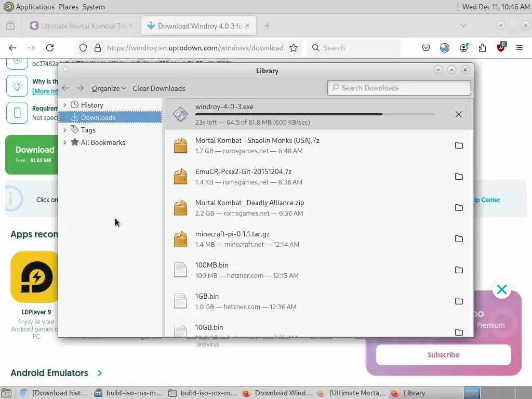
Task: Click the uptodown URL address bar
Action: pyautogui.click(x=195, y=48)
